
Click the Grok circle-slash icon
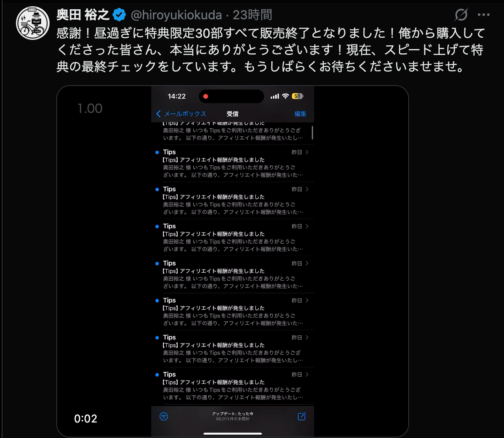coord(461,15)
